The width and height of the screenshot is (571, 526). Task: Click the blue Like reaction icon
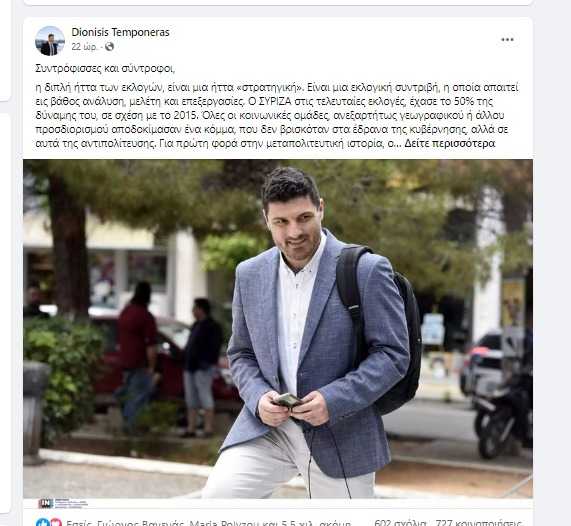click(x=43, y=523)
